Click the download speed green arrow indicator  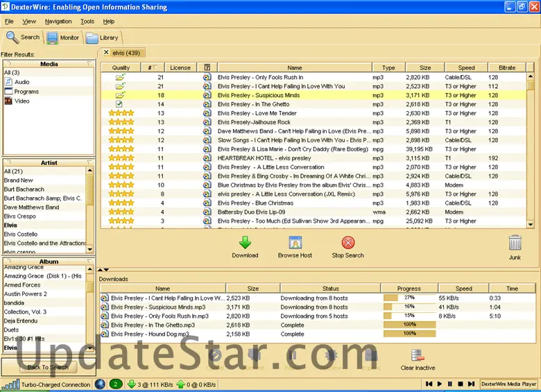[132, 384]
